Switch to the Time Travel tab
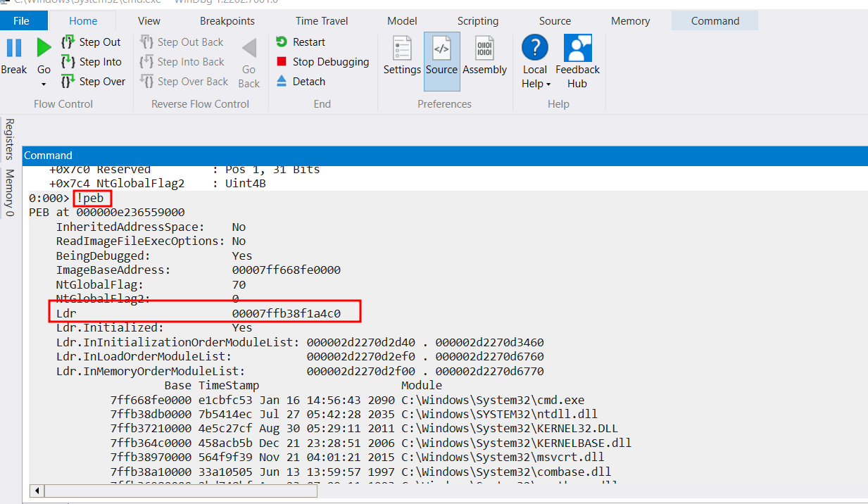Image resolution: width=868 pixels, height=504 pixels. [321, 21]
